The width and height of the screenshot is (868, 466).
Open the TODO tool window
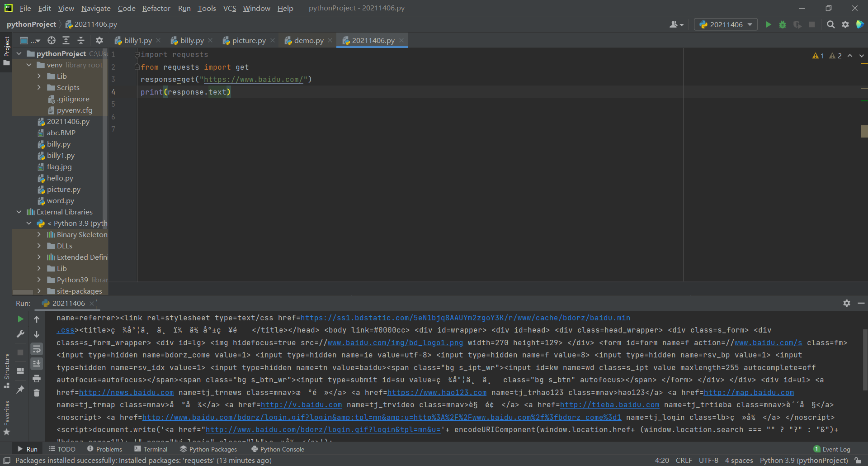pyautogui.click(x=62, y=449)
